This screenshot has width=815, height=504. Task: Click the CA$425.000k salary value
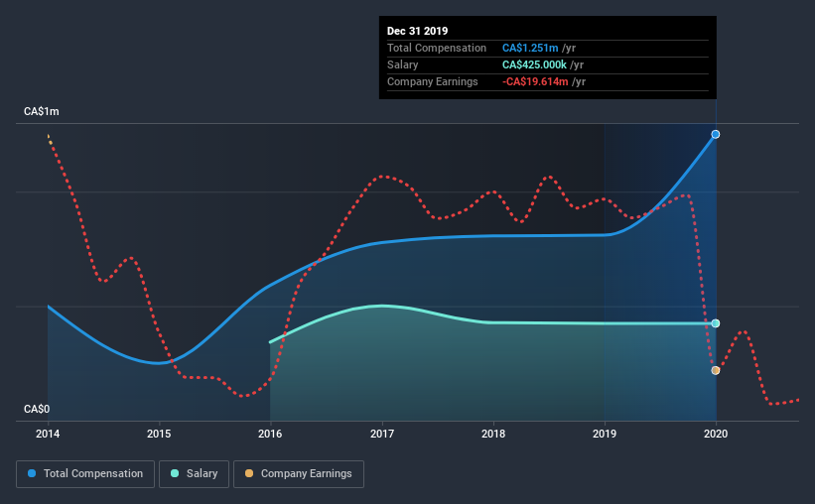(x=534, y=64)
